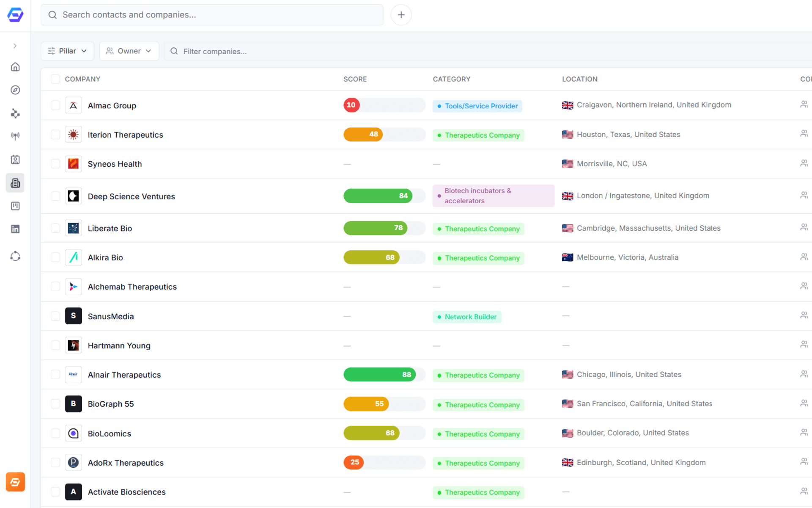
Task: Check the Syneos Health row checkbox
Action: 55,164
